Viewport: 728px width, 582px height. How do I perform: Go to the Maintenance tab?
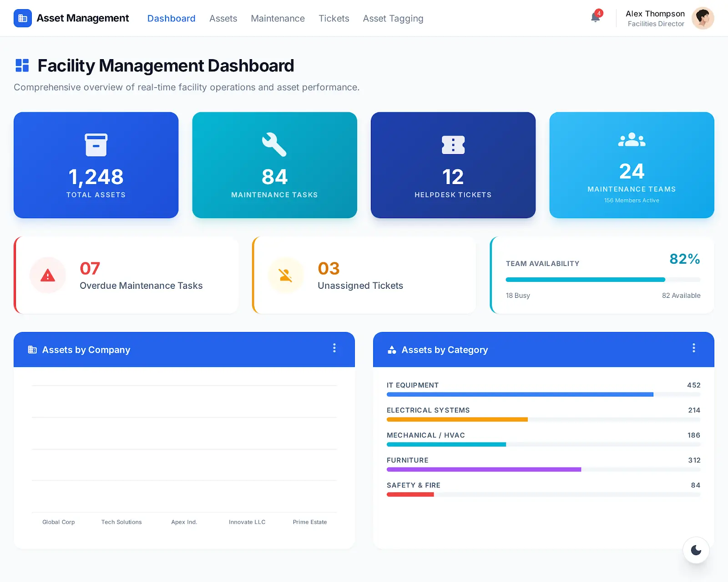tap(278, 19)
